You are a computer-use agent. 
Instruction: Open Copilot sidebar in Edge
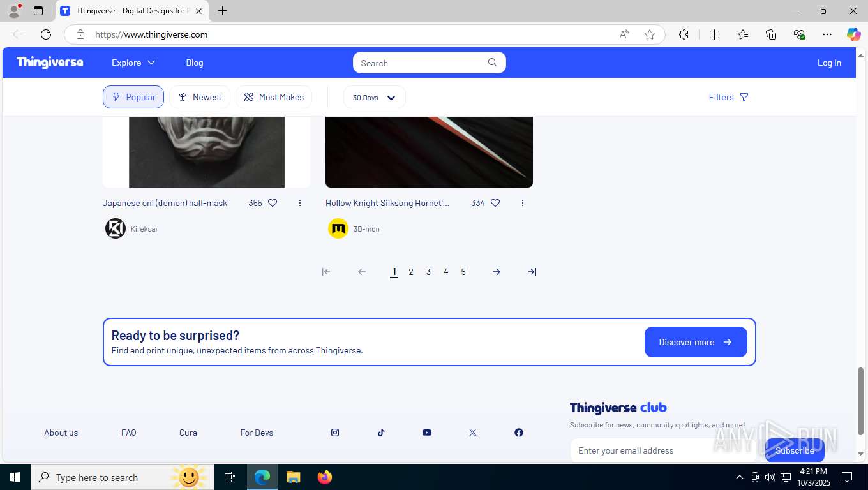pyautogui.click(x=854, y=34)
